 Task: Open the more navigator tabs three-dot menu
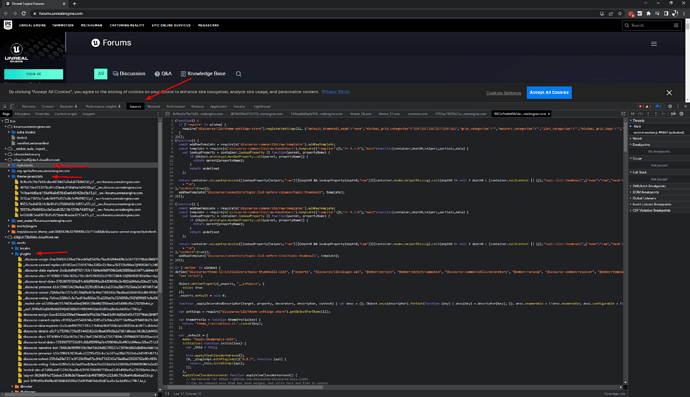158,114
